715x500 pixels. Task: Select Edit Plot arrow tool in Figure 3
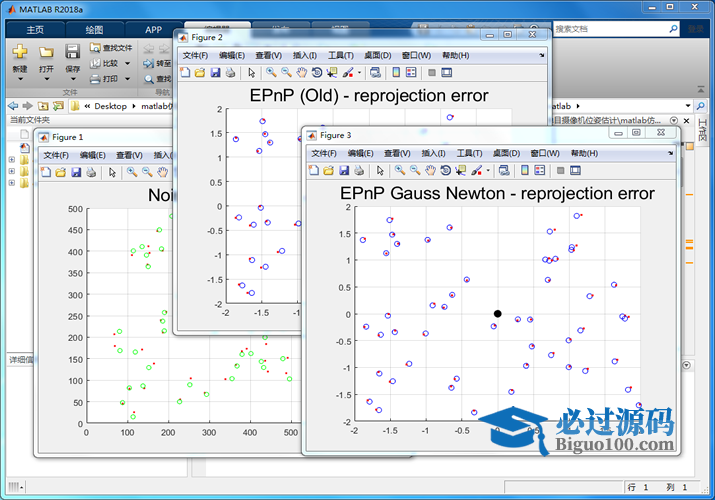pos(380,170)
